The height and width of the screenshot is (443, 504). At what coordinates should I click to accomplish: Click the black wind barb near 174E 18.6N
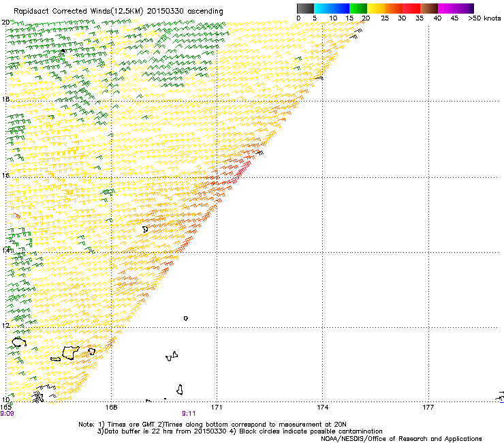320,78
